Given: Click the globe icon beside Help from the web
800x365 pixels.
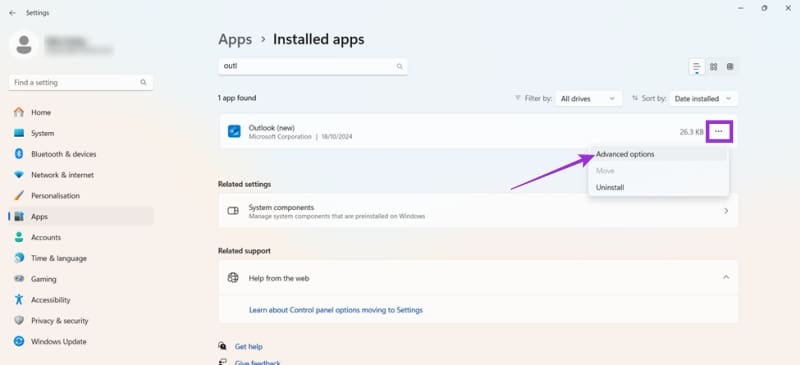Looking at the screenshot, I should click(x=233, y=278).
